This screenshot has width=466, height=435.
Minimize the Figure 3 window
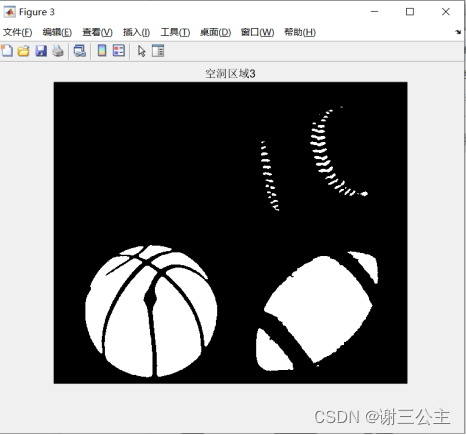(374, 12)
